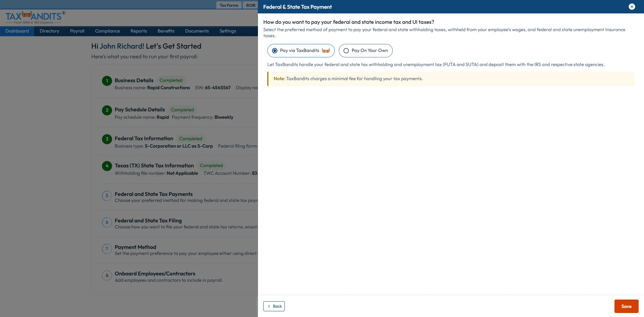
Task: Click the Note about TaxBandits minimal fee
Action: (x=451, y=79)
